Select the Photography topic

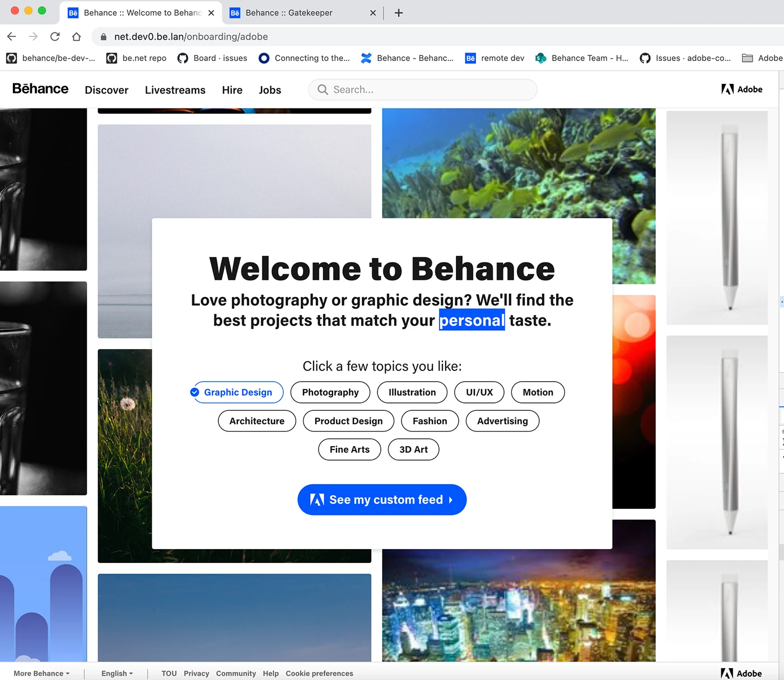coord(330,392)
